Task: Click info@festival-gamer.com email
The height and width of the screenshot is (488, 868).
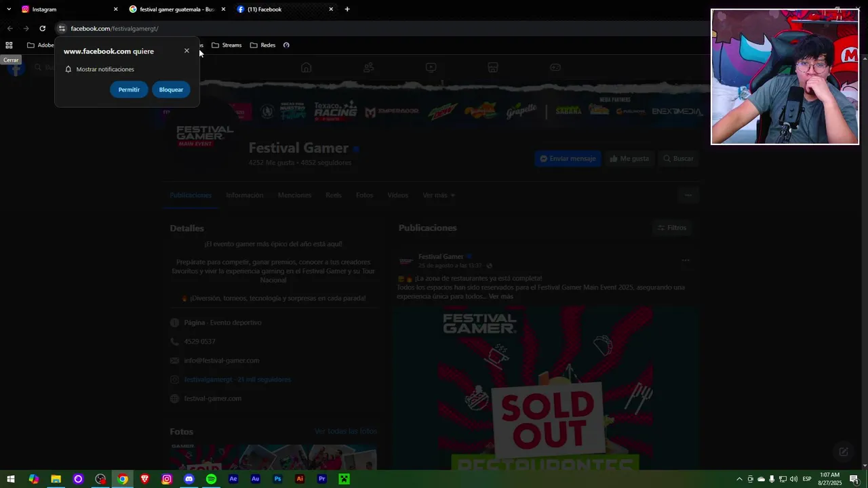Action: click(x=221, y=361)
